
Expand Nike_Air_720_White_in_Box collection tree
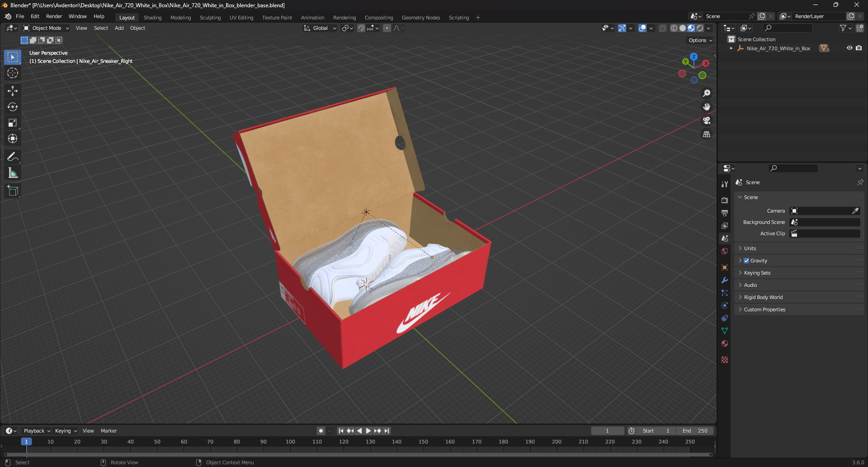pos(731,48)
